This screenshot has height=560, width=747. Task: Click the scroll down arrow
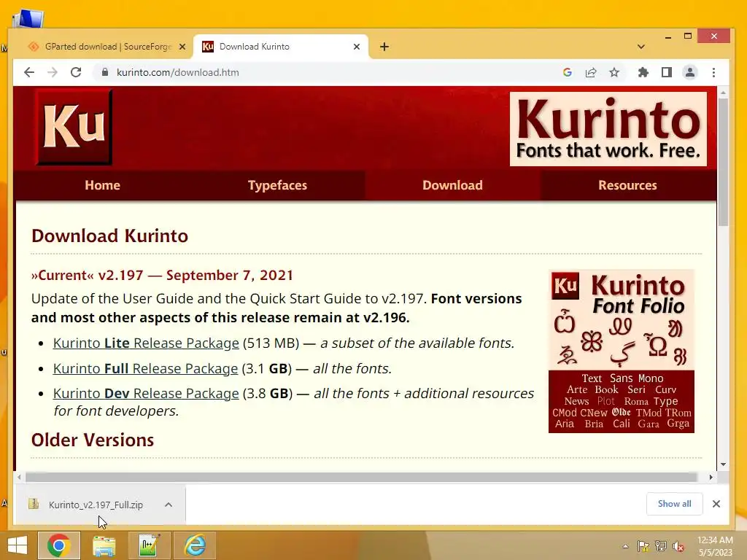click(723, 464)
